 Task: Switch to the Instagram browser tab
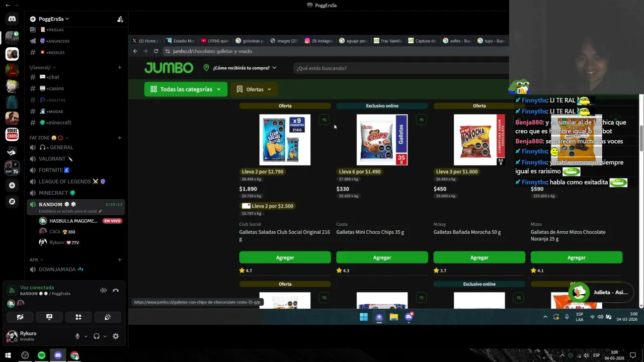319,41
